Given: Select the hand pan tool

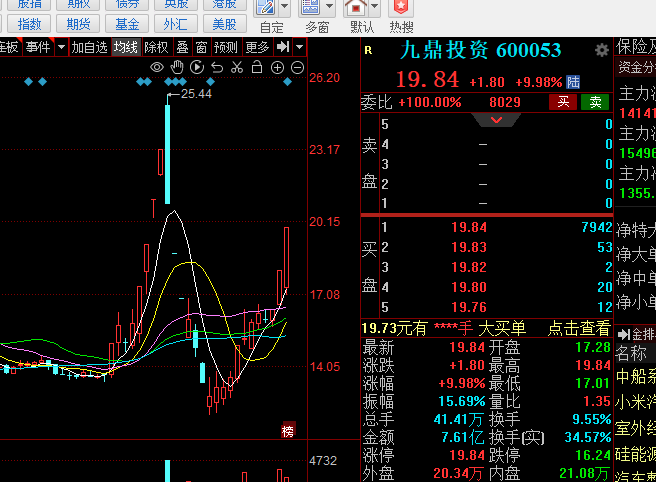Looking at the screenshot, I should coord(177,67).
